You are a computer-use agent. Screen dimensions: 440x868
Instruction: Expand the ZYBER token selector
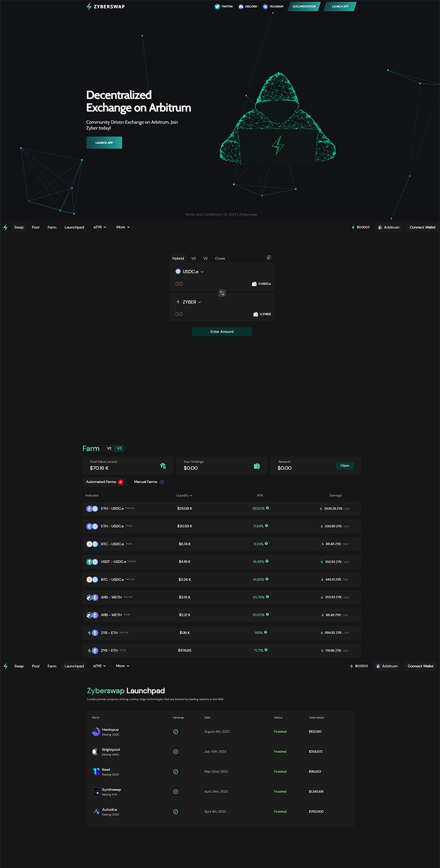[189, 302]
